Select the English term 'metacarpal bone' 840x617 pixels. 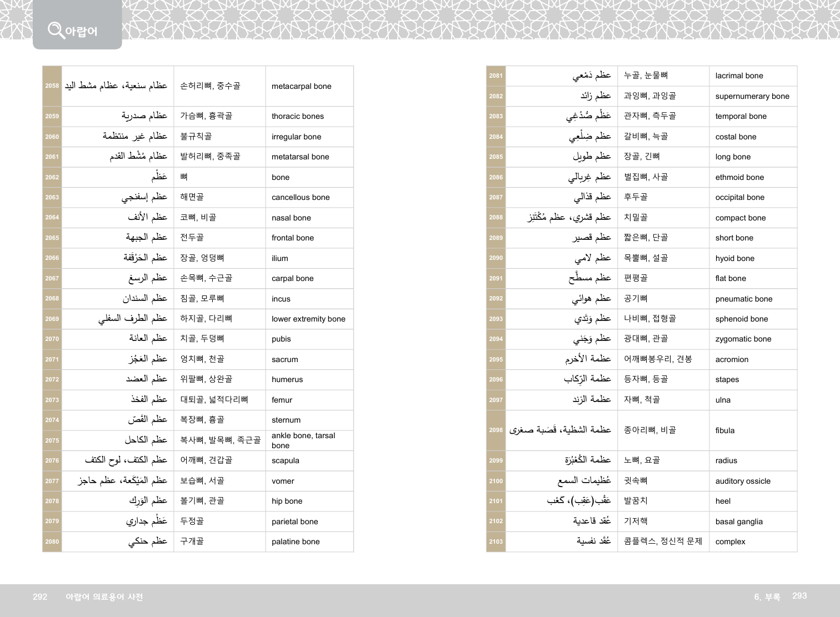[x=301, y=86]
